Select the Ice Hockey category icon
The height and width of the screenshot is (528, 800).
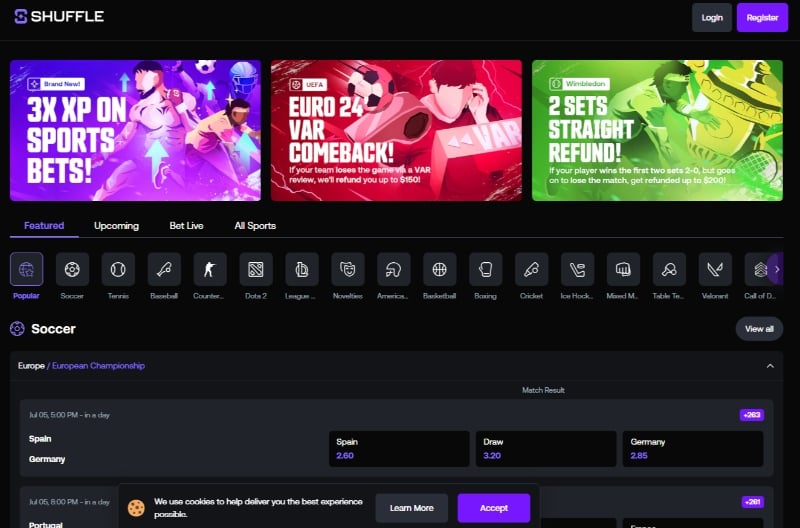pyautogui.click(x=578, y=269)
